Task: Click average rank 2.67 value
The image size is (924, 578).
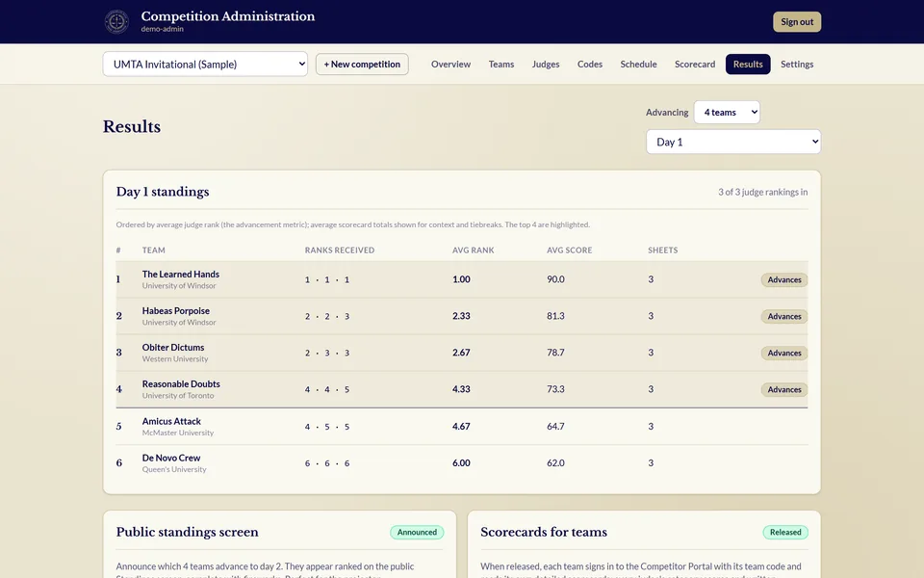Action: pos(461,353)
